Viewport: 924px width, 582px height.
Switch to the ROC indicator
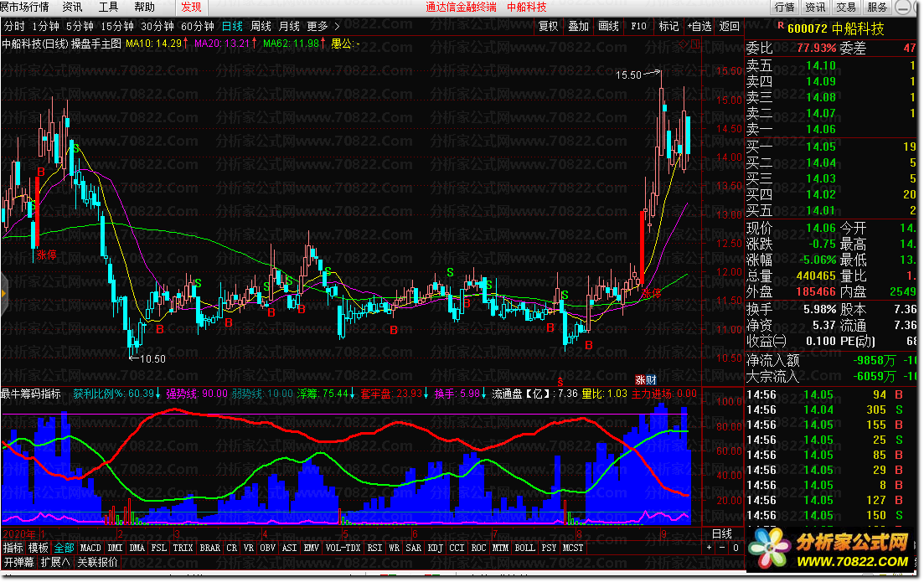click(x=478, y=549)
